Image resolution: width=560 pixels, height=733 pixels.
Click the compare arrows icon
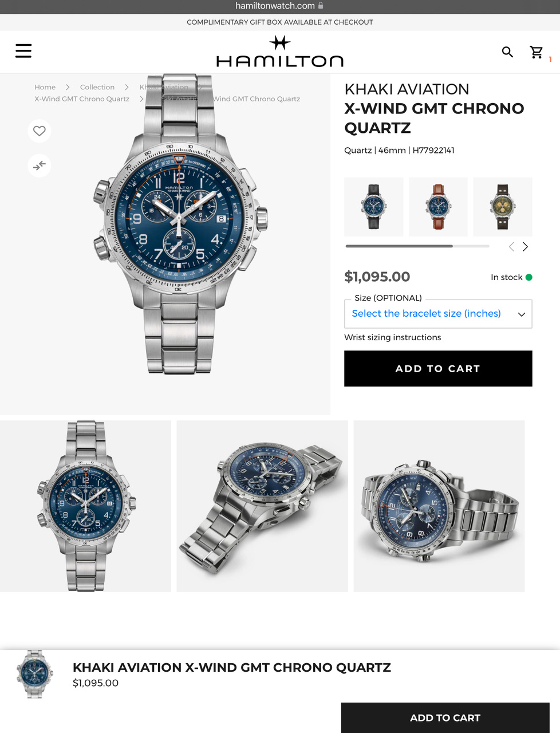coord(40,165)
